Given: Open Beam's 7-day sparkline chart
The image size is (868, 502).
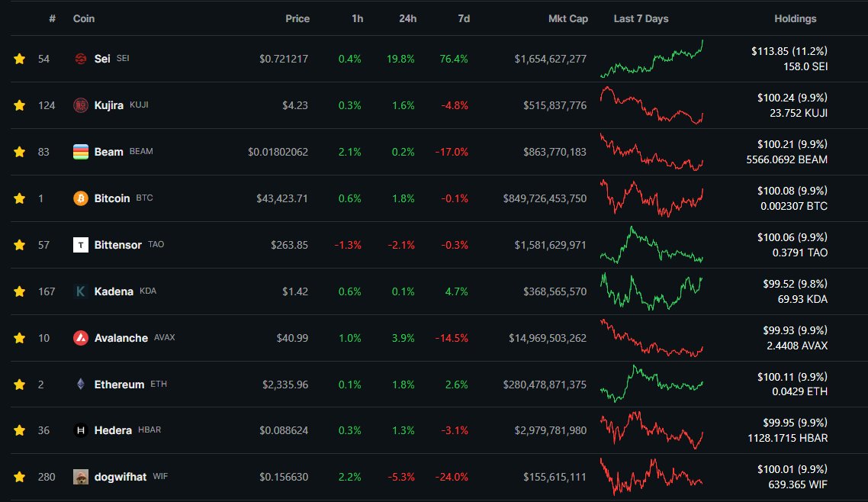Looking at the screenshot, I should click(x=651, y=152).
